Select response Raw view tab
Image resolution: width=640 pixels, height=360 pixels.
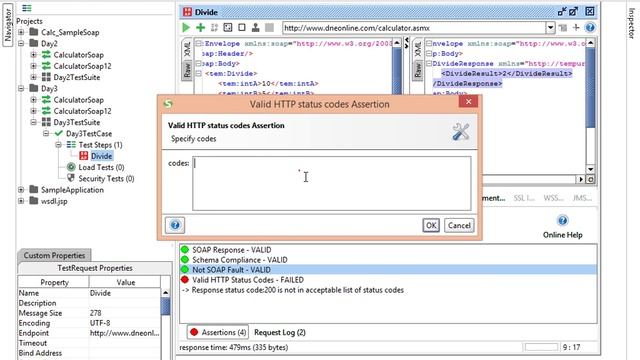point(418,70)
